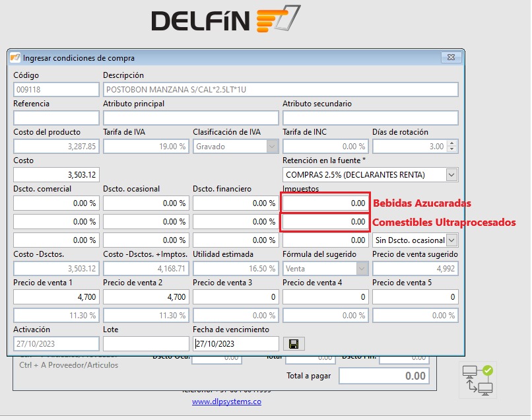
Task: Decrease Días de rotación with down arrow
Action: [x=451, y=149]
